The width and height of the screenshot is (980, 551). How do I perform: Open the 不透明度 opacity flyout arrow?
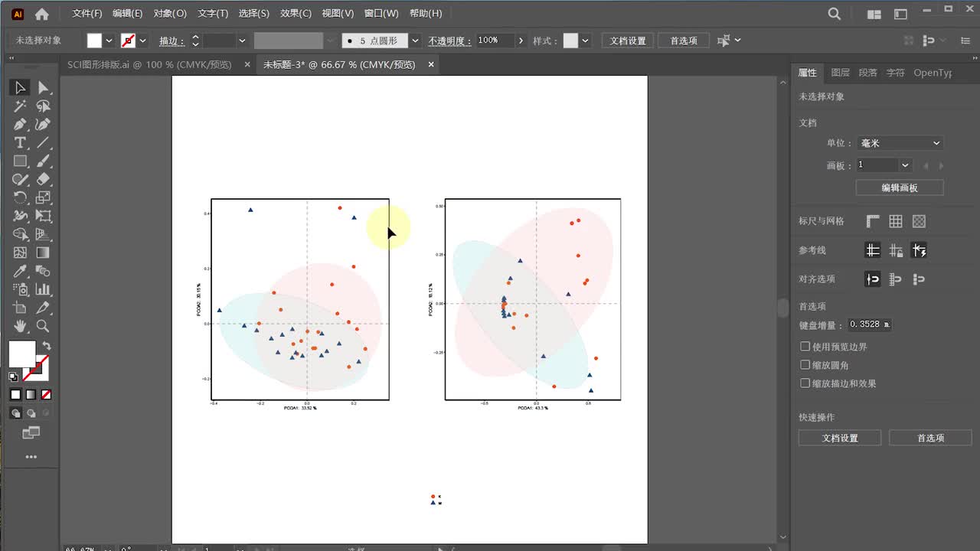521,41
